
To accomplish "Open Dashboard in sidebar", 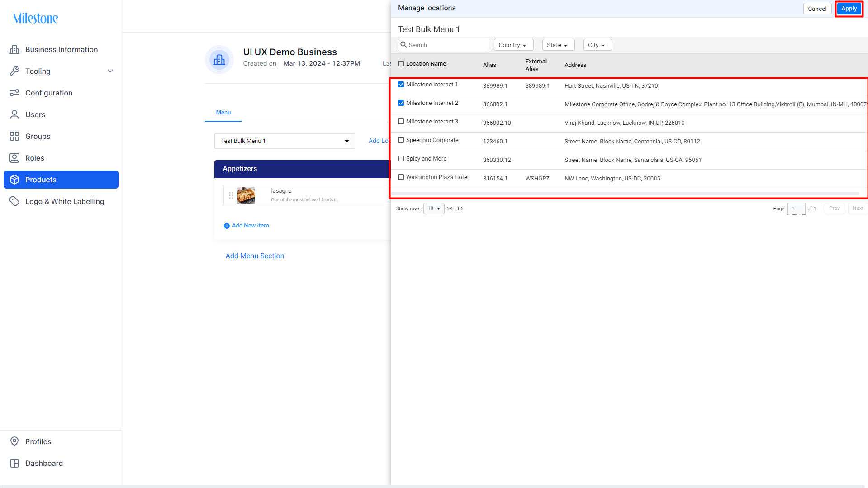I will (x=61, y=463).
